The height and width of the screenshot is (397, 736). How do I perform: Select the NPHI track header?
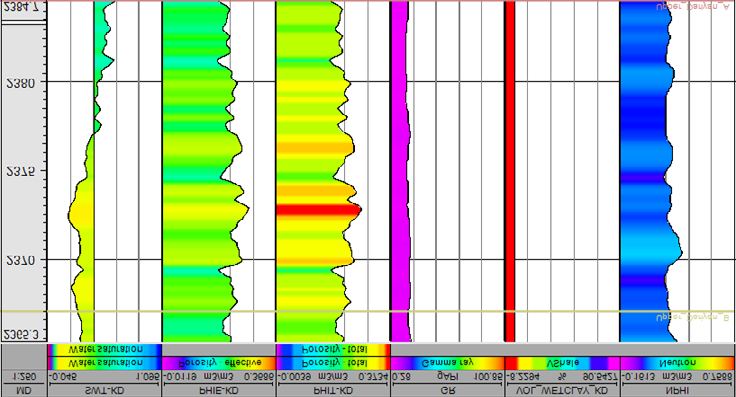coord(677,391)
